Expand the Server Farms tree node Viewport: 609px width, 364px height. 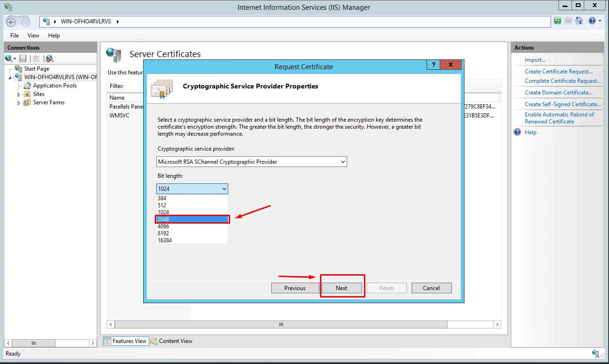pyautogui.click(x=19, y=103)
